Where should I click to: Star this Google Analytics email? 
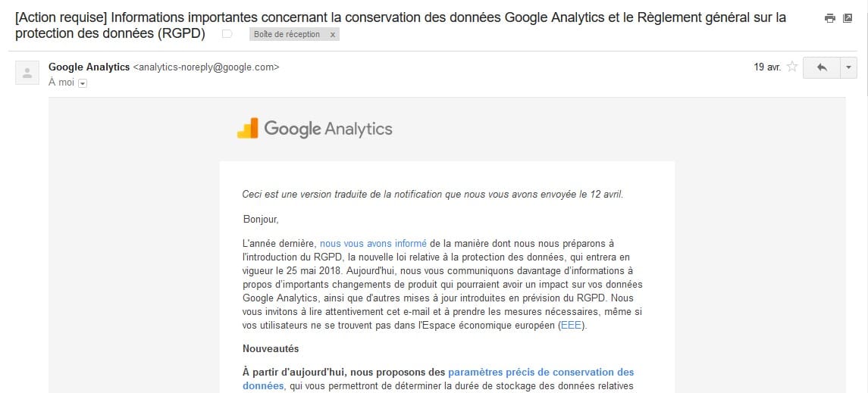(792, 67)
